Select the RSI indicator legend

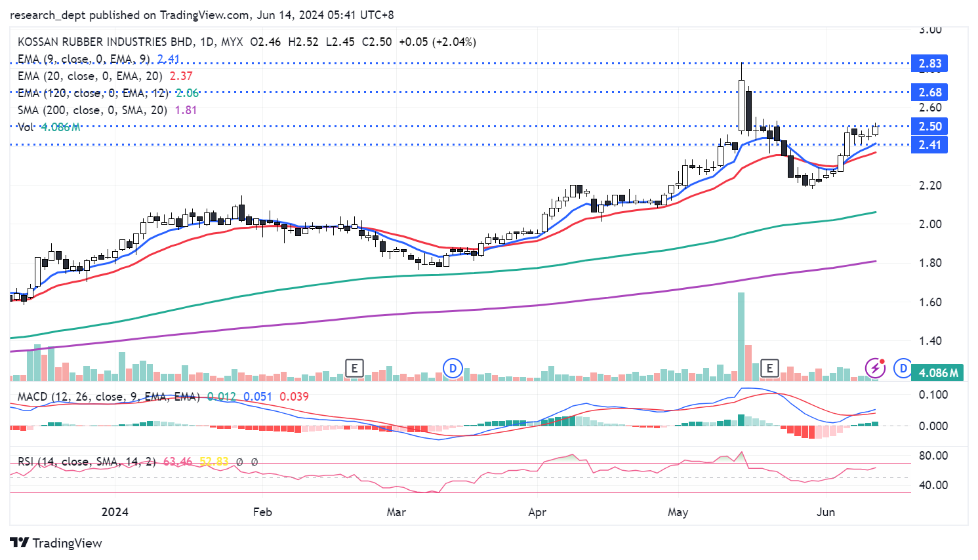[x=87, y=462]
